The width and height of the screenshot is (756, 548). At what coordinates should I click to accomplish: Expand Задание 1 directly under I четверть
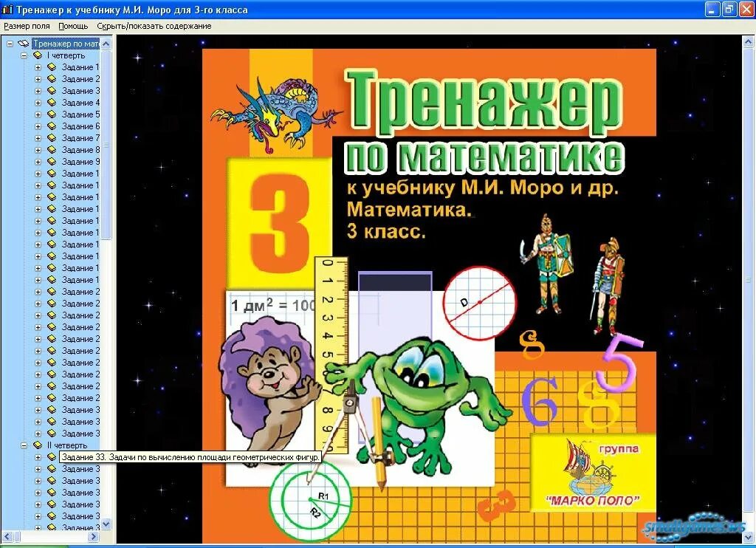[38, 67]
